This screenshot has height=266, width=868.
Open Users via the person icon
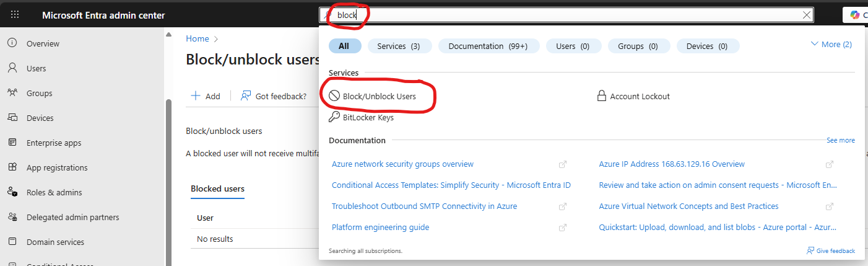tap(12, 68)
